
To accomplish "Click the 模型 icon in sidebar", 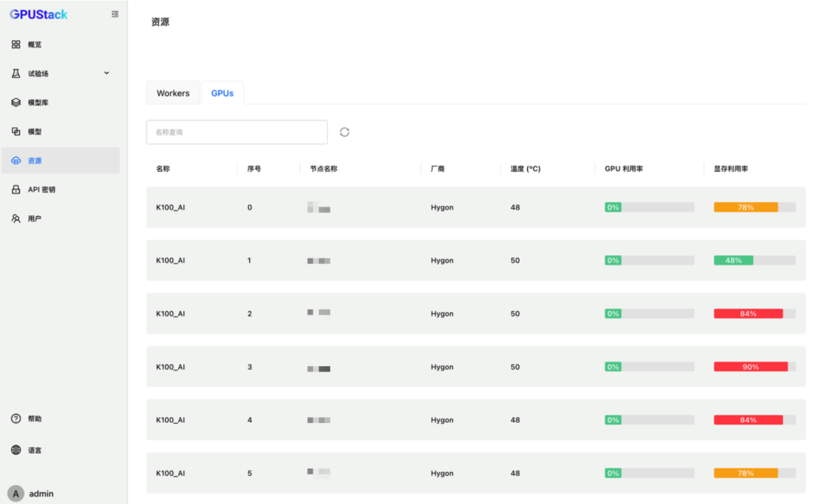I will [x=16, y=132].
